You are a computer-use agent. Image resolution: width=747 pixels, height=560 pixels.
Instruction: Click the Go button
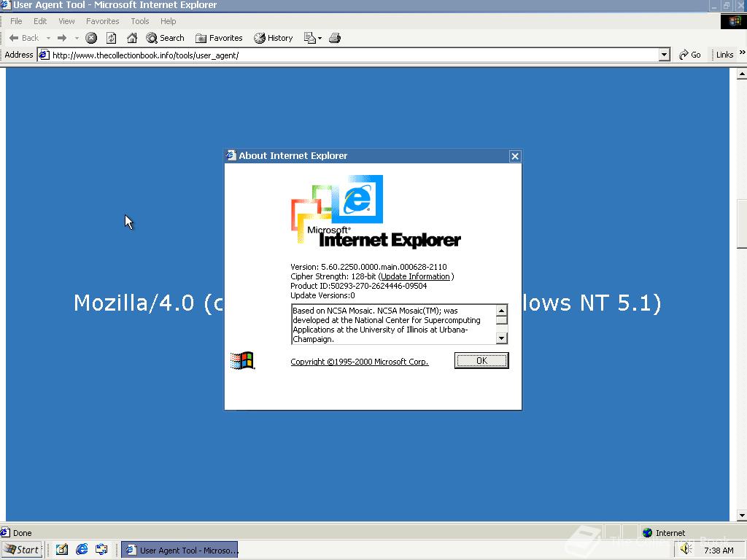[x=690, y=55]
